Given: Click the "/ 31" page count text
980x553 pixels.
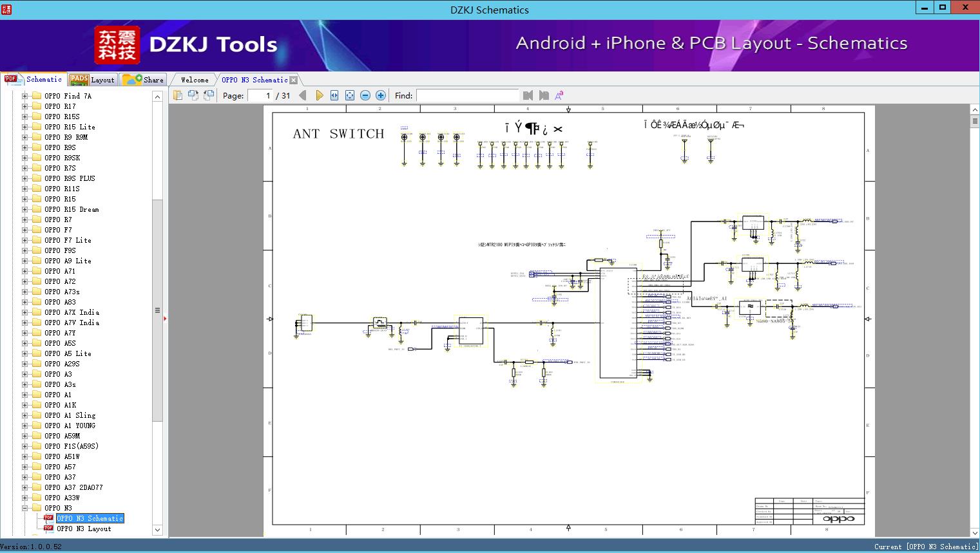Looking at the screenshot, I should pyautogui.click(x=283, y=95).
